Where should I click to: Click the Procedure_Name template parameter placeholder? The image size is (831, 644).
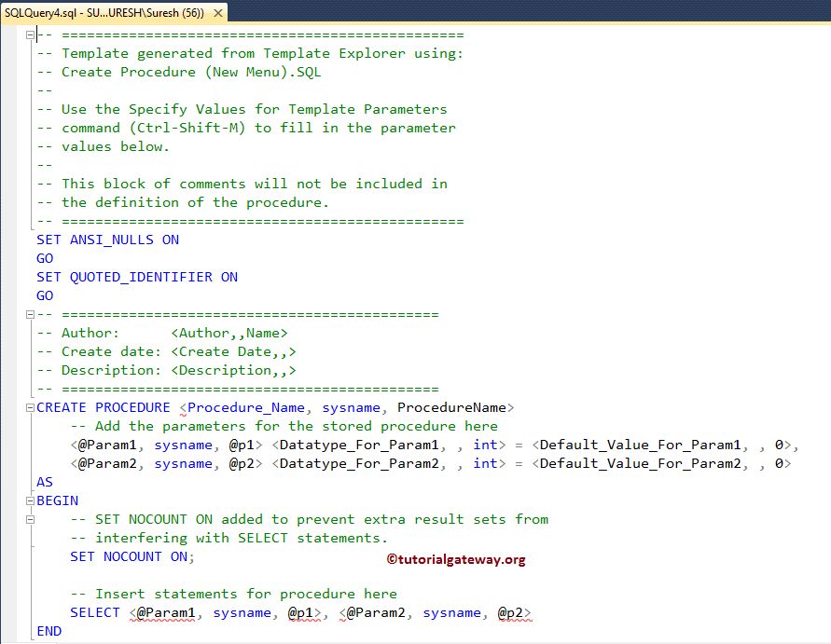(245, 407)
